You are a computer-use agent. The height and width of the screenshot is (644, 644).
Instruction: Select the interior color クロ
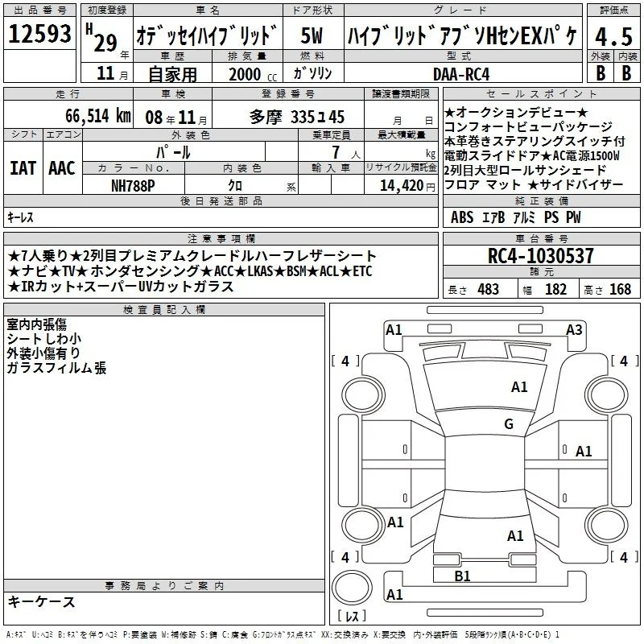tap(235, 186)
